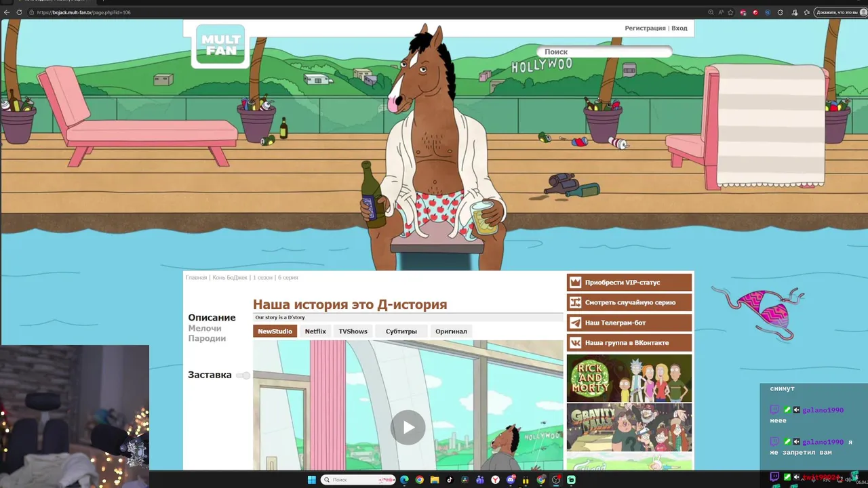Viewport: 868px width, 488px height.
Task: Click the subtitle Our story is a D'story
Action: pyautogui.click(x=280, y=317)
